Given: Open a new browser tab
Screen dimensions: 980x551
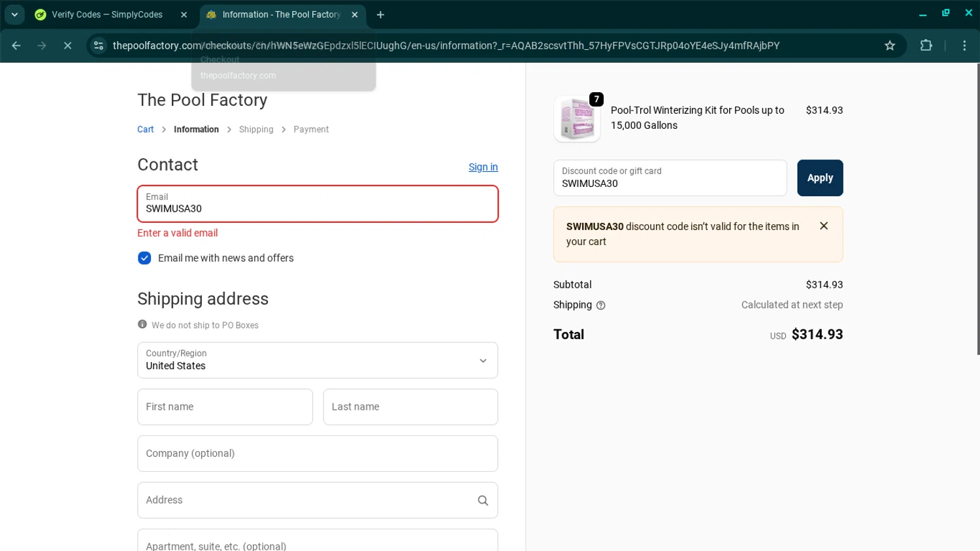Looking at the screenshot, I should click(380, 14).
